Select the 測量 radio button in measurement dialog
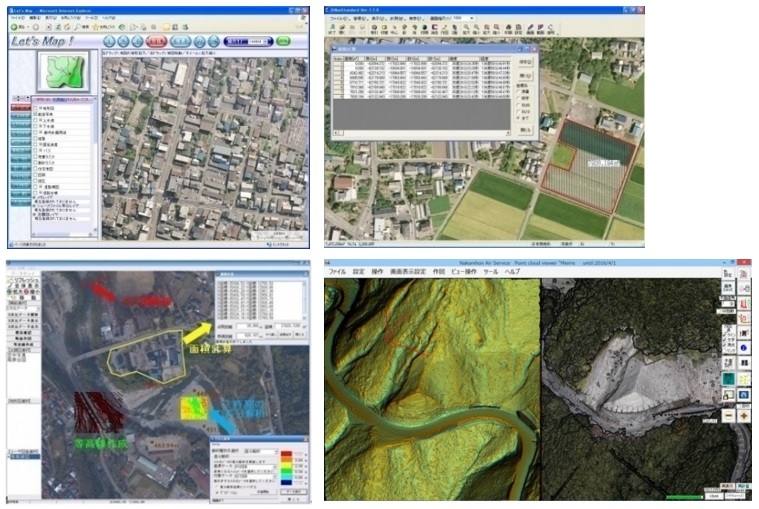This screenshot has width=759, height=509. 518,91
